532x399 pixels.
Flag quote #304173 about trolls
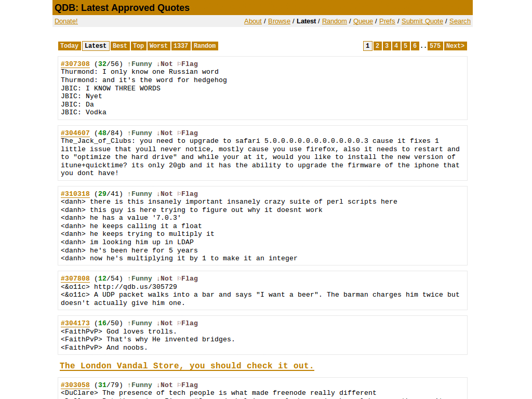pyautogui.click(x=189, y=323)
